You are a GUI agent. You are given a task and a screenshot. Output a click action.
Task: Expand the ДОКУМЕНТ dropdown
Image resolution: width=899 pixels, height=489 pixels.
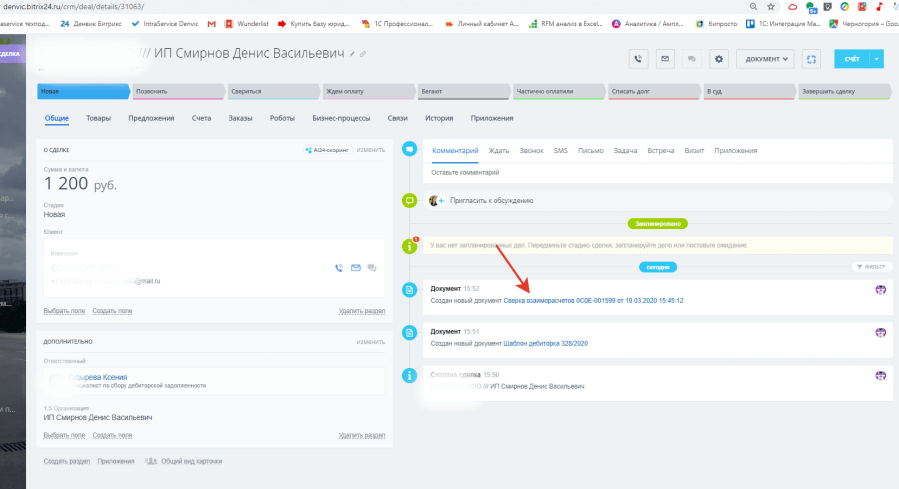pos(766,59)
